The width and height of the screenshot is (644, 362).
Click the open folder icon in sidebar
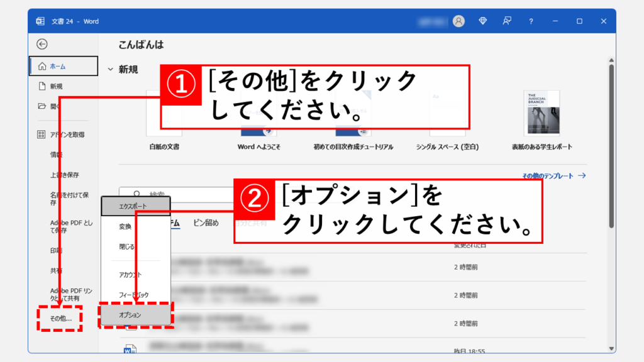(42, 106)
